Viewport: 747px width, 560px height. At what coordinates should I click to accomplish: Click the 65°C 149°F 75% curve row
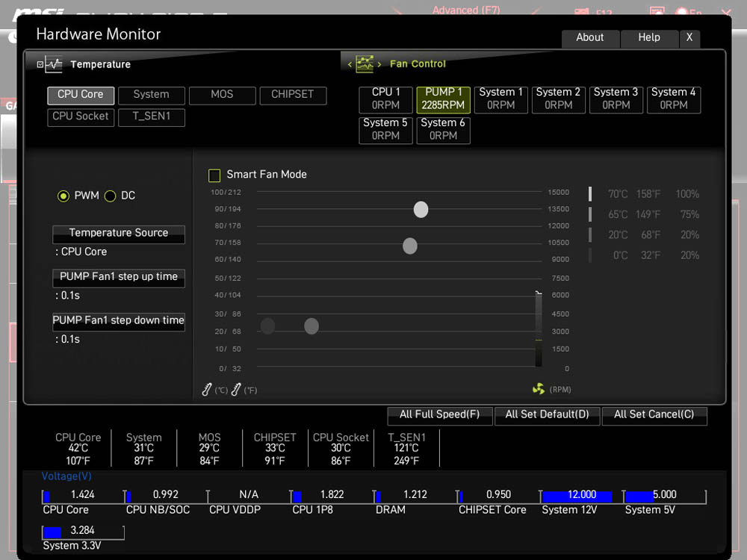pyautogui.click(x=644, y=215)
